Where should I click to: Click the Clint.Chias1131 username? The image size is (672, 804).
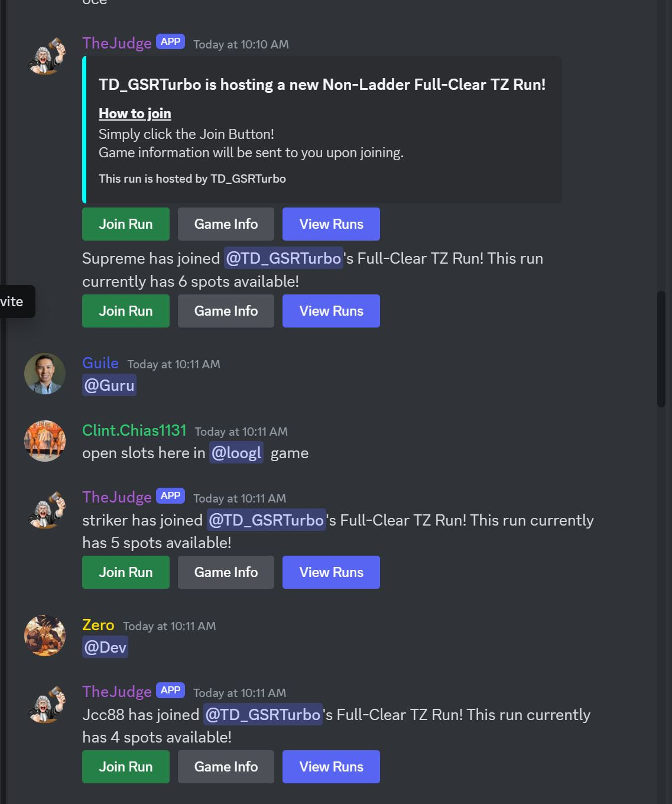pos(134,430)
